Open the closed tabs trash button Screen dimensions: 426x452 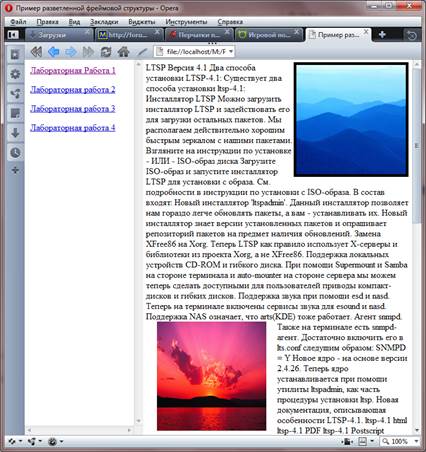tap(412, 35)
